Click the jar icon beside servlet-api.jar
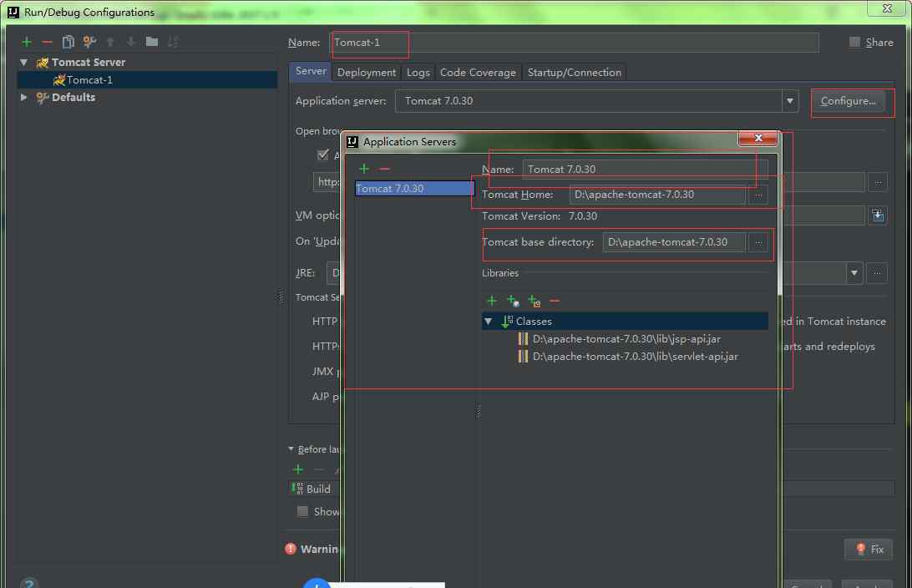Image resolution: width=912 pixels, height=588 pixels. [523, 357]
